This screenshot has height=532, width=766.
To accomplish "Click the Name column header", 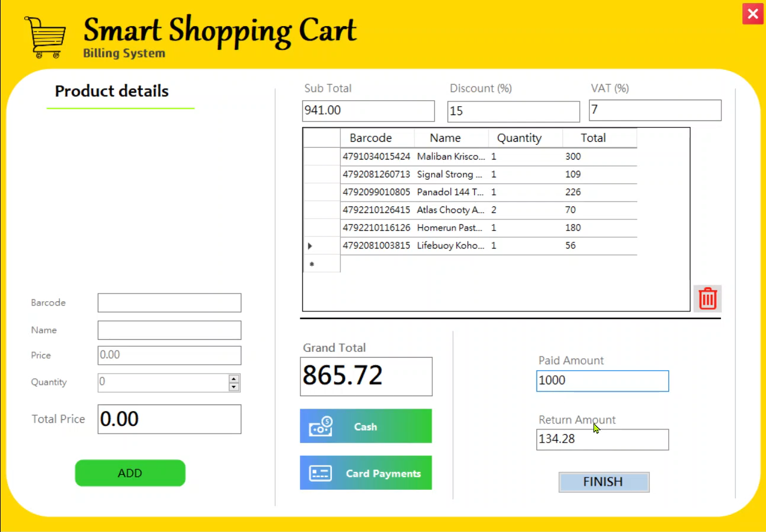I will click(445, 138).
